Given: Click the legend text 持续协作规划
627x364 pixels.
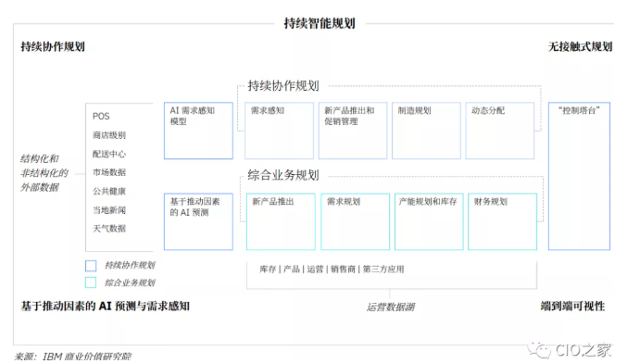Looking at the screenshot, I should [x=130, y=265].
